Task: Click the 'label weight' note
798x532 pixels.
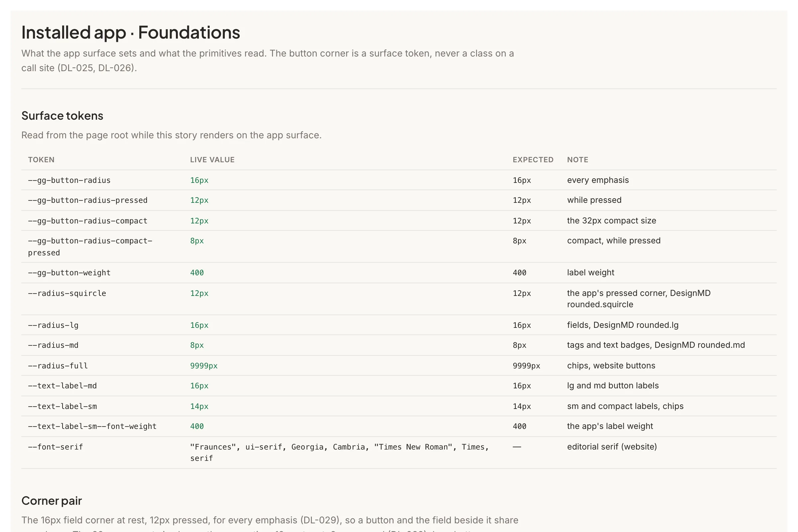Action: pyautogui.click(x=591, y=273)
